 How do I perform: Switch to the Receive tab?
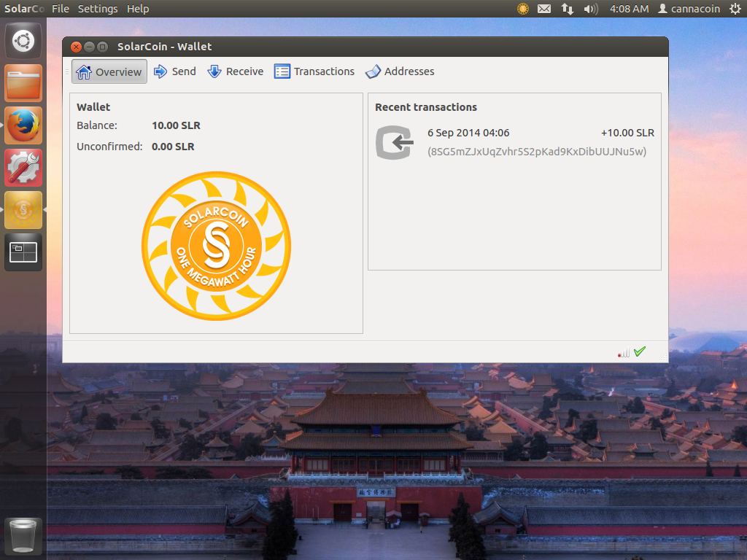tap(236, 71)
